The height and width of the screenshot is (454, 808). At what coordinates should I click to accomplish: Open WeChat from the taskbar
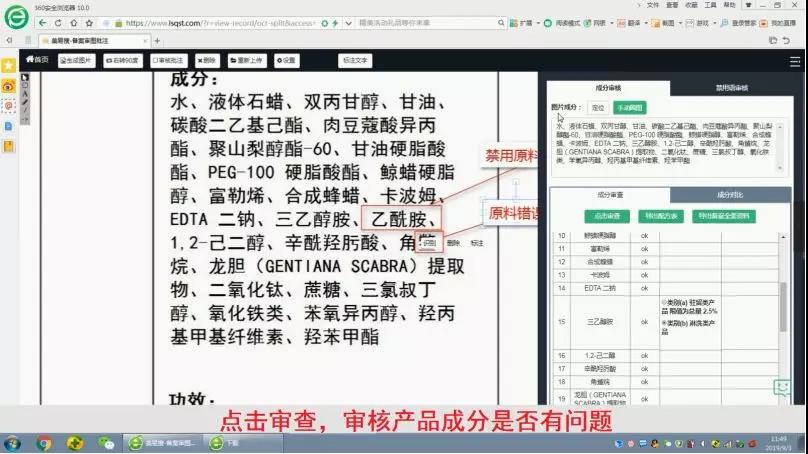(x=106, y=443)
